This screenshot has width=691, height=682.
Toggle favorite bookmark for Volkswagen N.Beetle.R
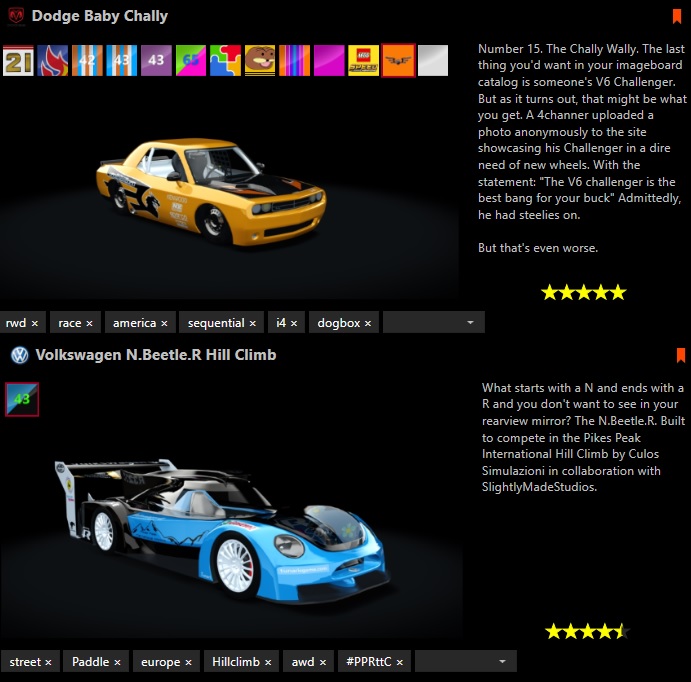tap(680, 355)
